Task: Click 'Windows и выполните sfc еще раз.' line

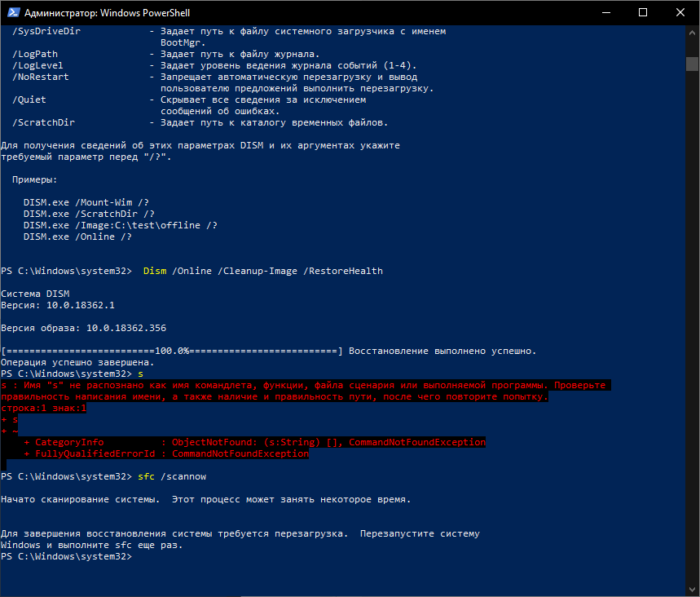Action: [x=92, y=545]
